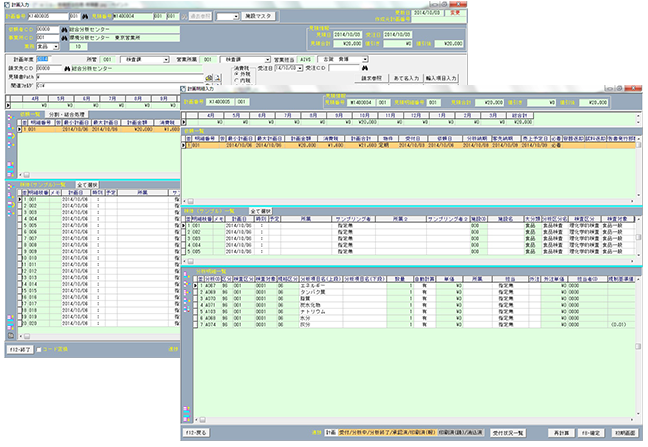This screenshot has width=648, height=447.
Task: Click f8-確定 button
Action: 591,433
